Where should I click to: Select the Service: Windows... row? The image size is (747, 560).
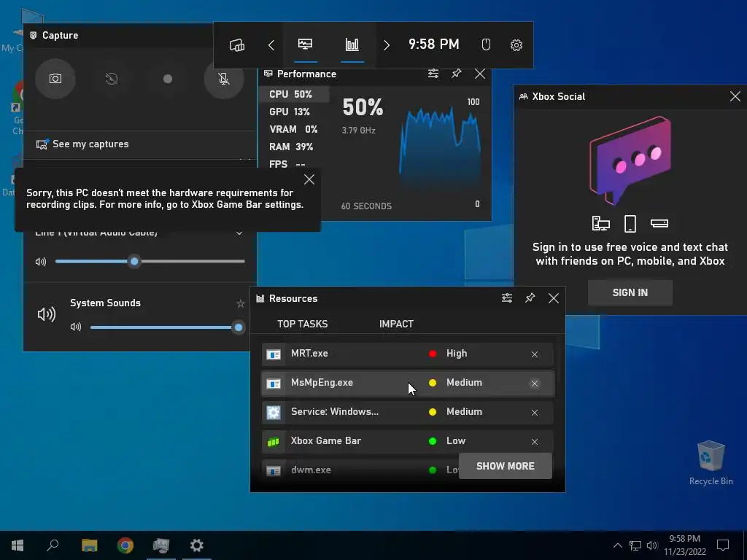[408, 412]
